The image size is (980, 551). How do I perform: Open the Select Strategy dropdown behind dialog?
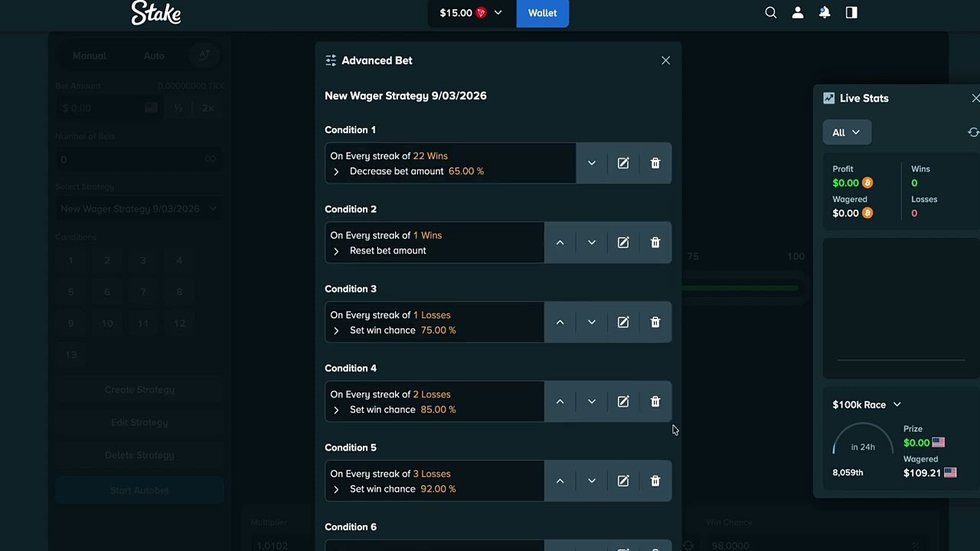139,209
